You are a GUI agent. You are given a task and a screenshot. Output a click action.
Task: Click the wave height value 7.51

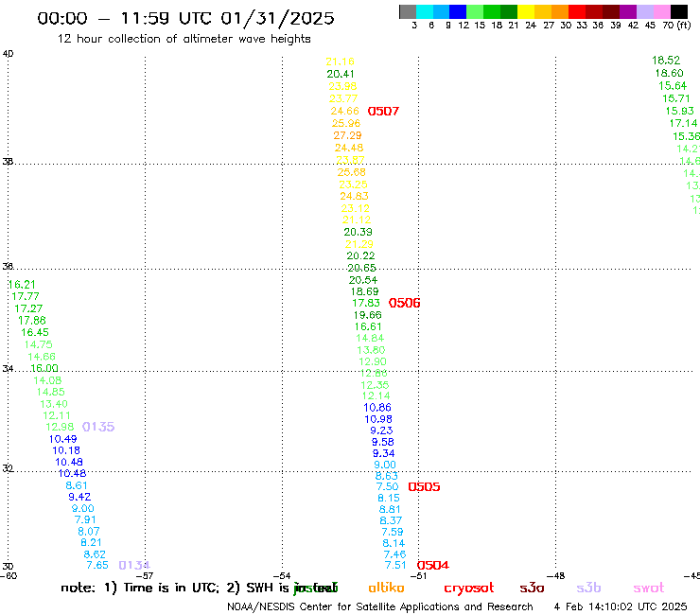(395, 566)
